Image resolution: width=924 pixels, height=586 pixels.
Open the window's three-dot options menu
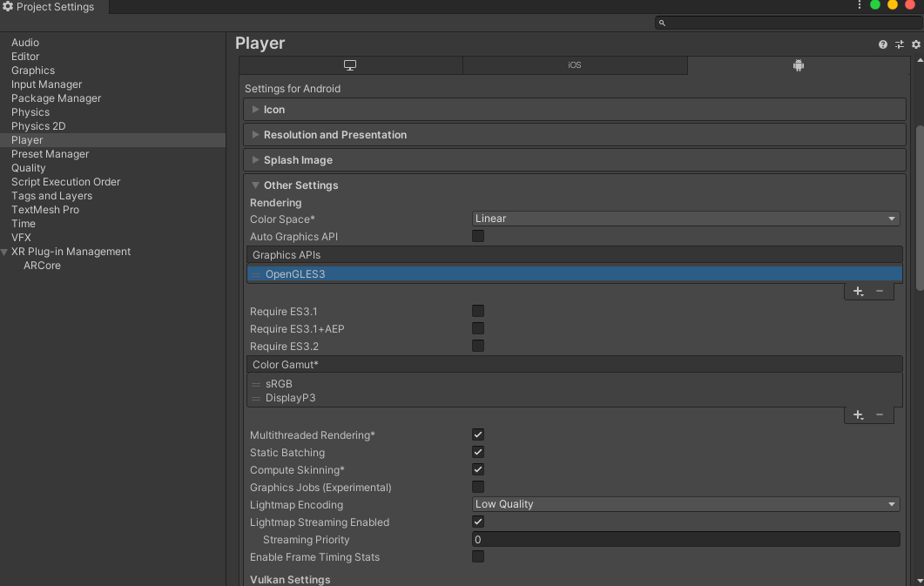point(860,5)
